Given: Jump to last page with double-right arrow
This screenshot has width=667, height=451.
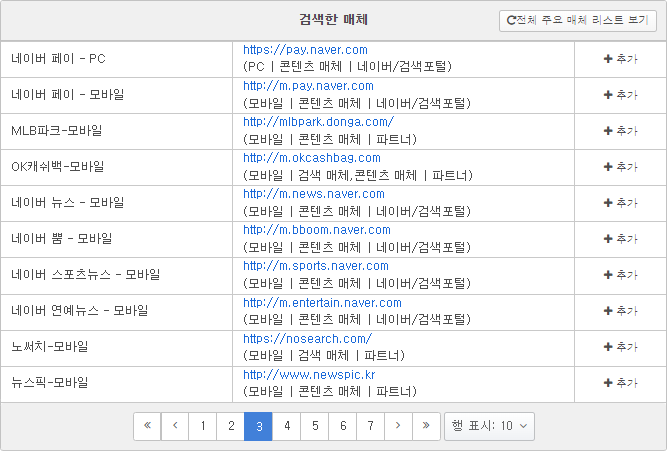Looking at the screenshot, I should pyautogui.click(x=426, y=426).
